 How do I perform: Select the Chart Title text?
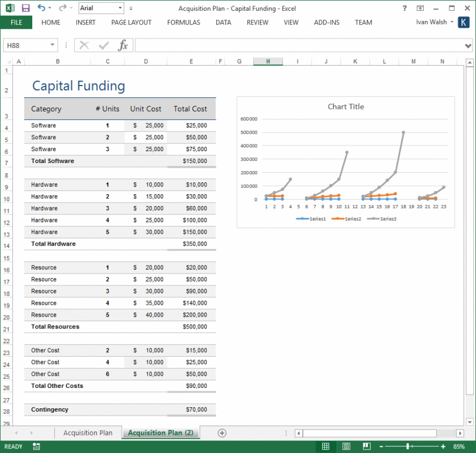(346, 106)
